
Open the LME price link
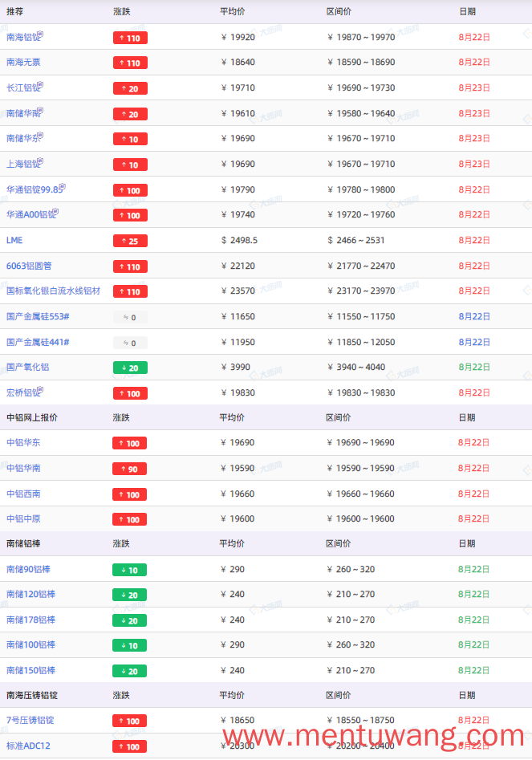(14, 241)
